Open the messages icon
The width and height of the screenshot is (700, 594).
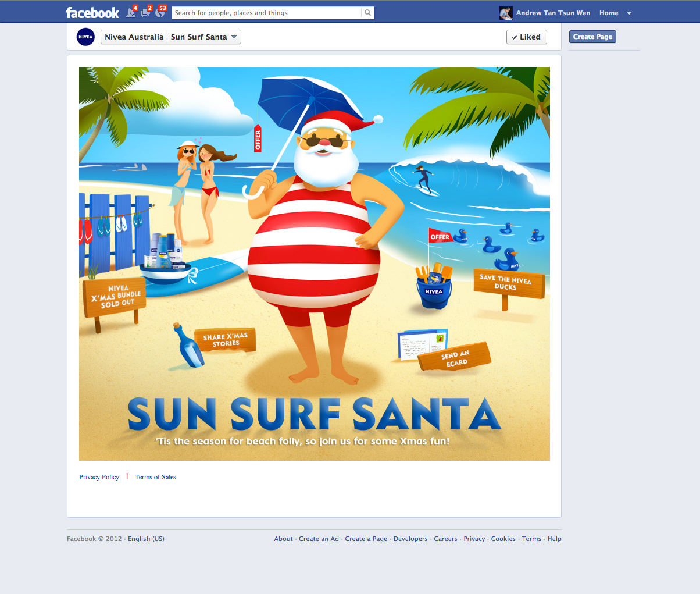click(x=147, y=13)
